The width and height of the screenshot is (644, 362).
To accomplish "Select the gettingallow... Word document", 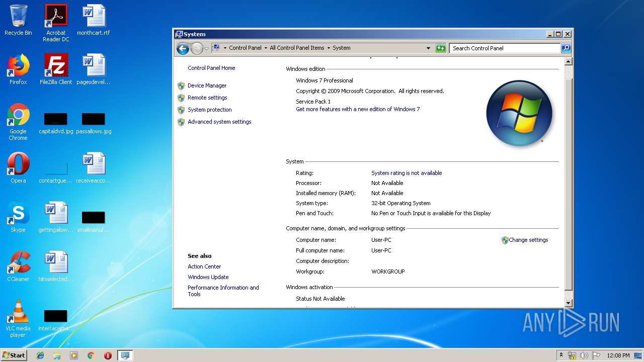I will point(56,217).
